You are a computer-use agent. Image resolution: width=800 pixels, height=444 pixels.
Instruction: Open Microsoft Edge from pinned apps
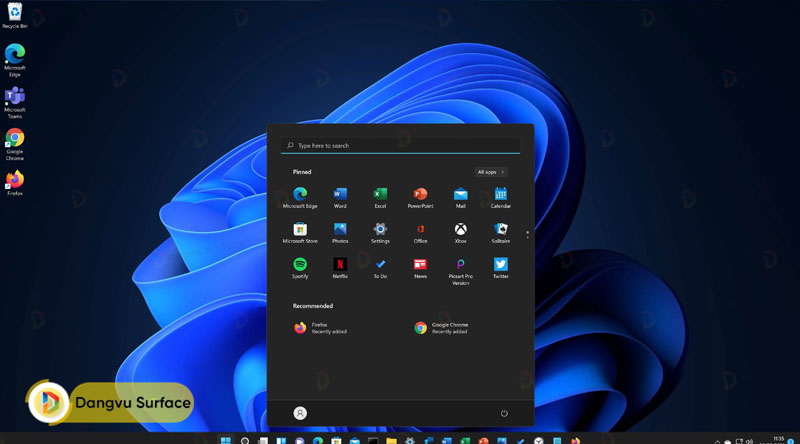(300, 194)
